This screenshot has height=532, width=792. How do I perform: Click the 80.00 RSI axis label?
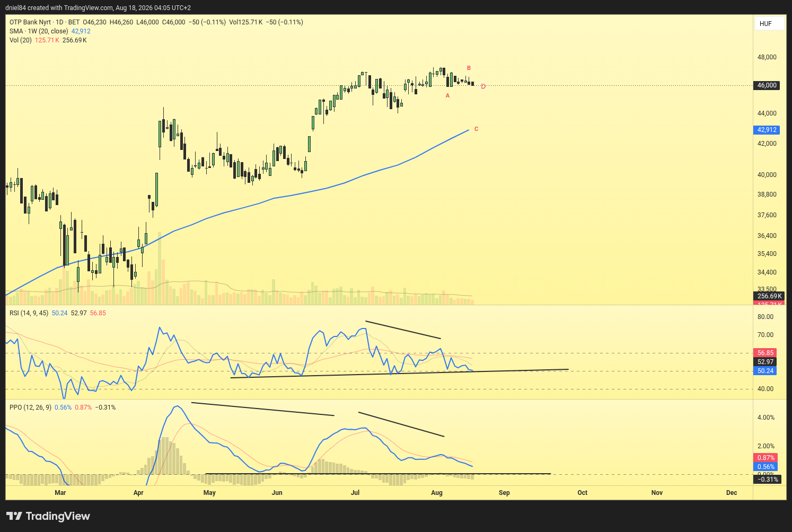(765, 317)
